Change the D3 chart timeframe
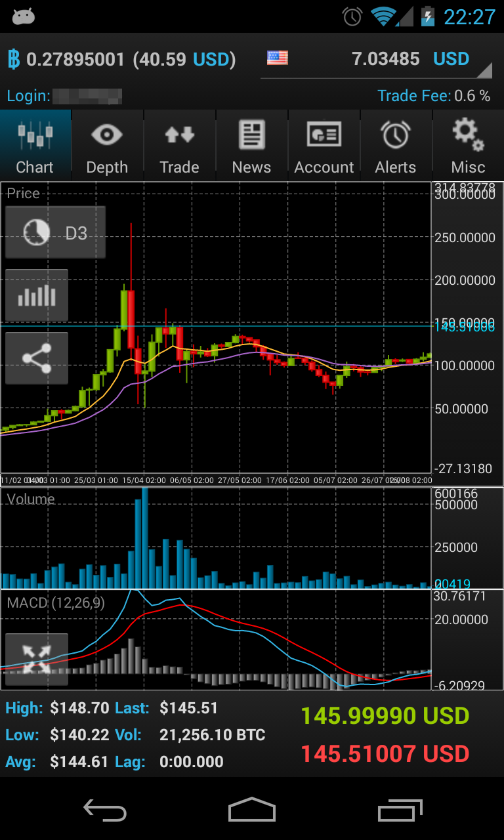 [56, 232]
